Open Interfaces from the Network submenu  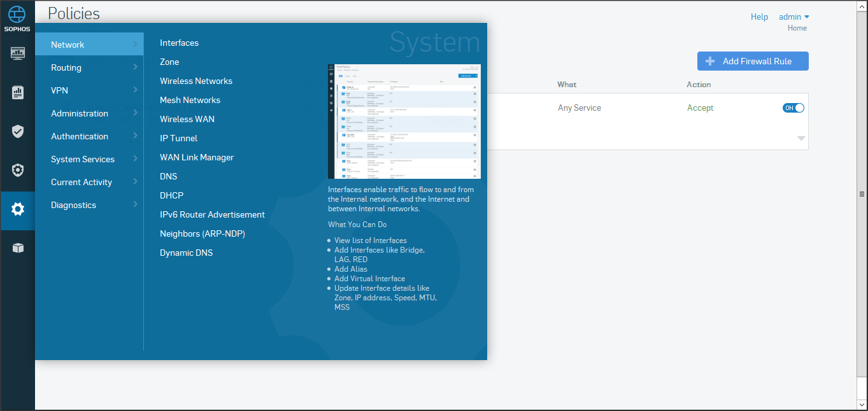tap(179, 43)
